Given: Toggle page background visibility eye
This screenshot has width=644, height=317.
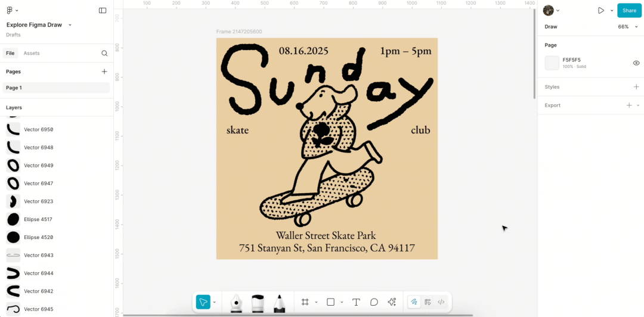Looking at the screenshot, I should 636,63.
